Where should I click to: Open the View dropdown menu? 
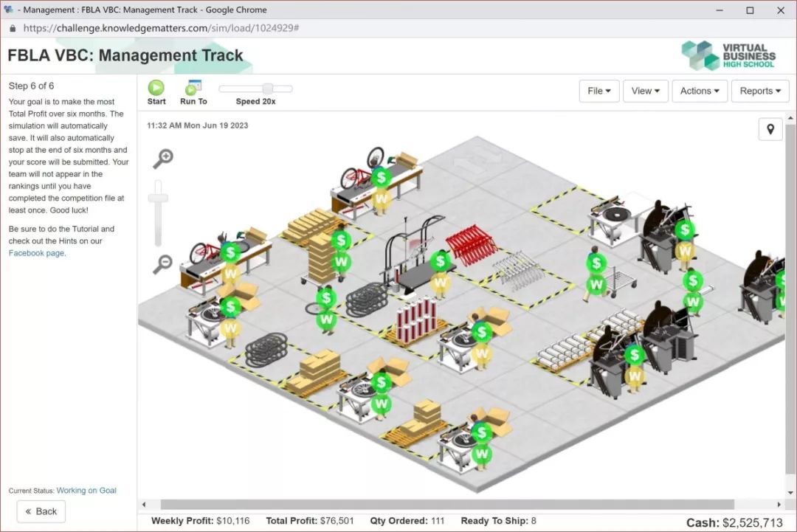(x=645, y=91)
